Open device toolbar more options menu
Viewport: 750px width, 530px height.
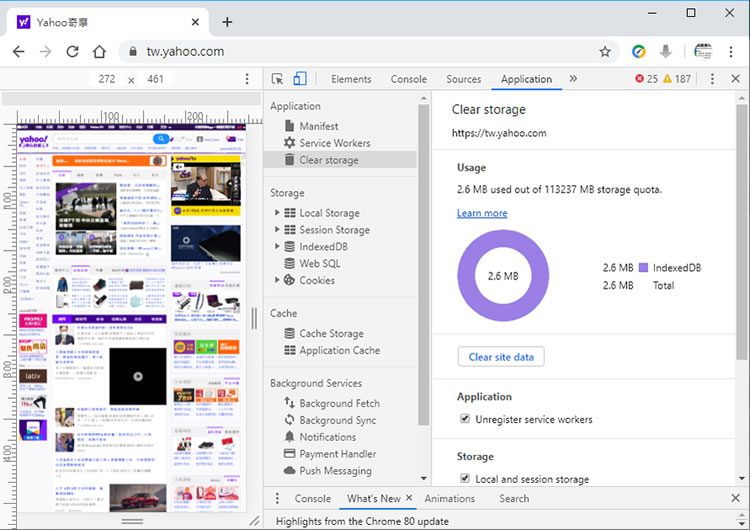click(x=247, y=79)
